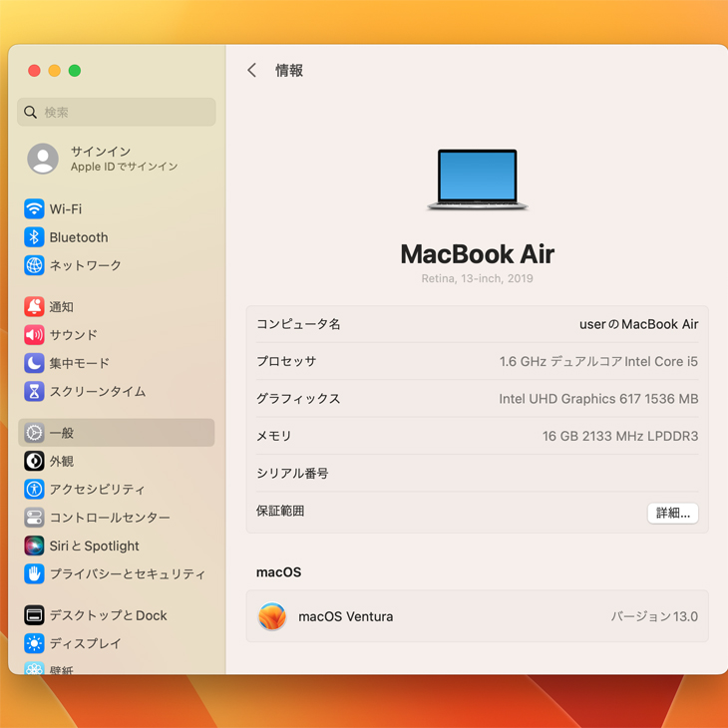Viewport: 728px width, 728px height.
Task: Select サインイン sign-in label
Action: click(x=101, y=152)
